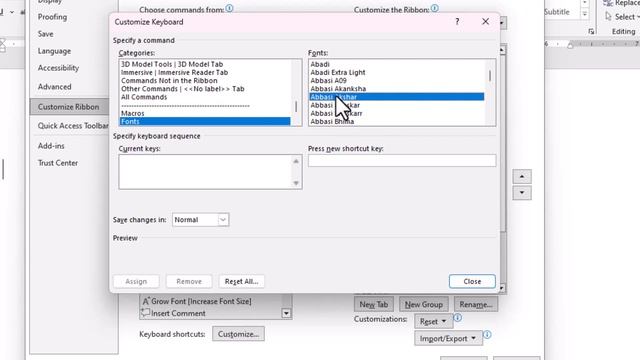
Task: Click the Remove button
Action: [189, 281]
